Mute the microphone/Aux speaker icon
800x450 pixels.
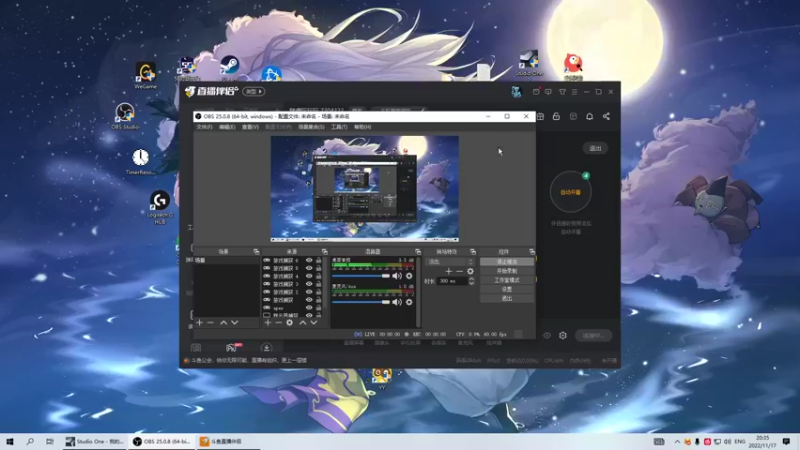[x=397, y=302]
